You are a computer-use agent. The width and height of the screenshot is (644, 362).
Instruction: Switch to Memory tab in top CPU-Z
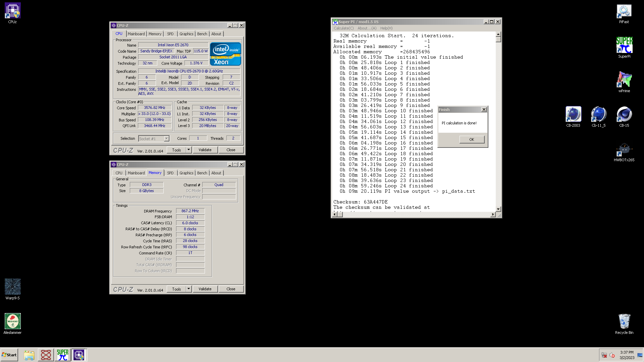click(155, 34)
